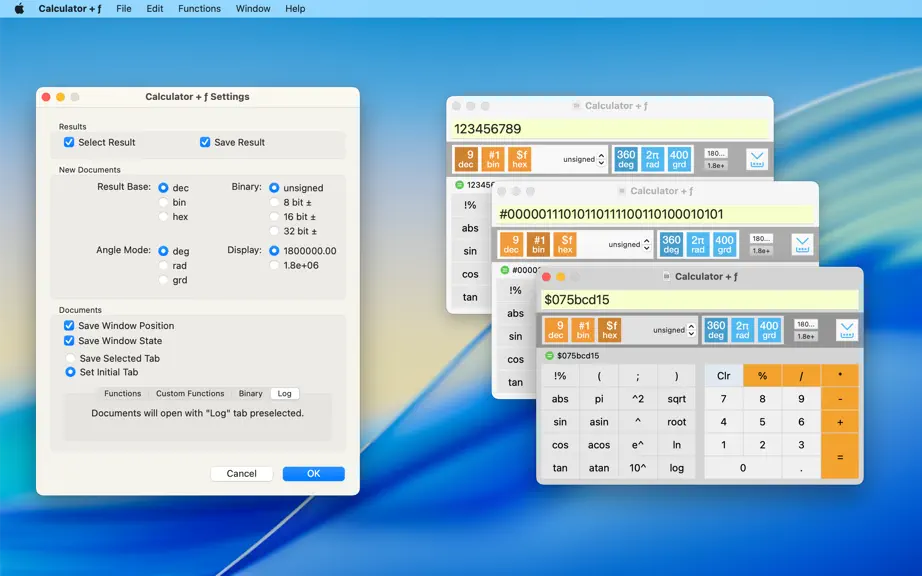Viewport: 922px width, 576px height.
Task: Choose hex as Result Base
Action: pos(163,217)
